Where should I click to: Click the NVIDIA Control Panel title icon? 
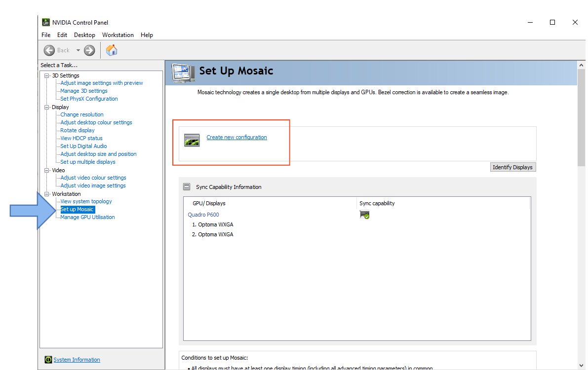46,22
